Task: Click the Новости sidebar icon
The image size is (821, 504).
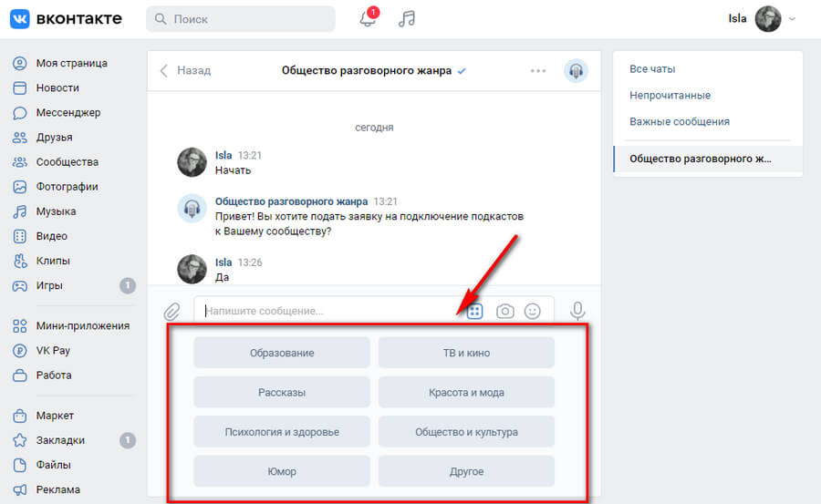Action: 19,87
